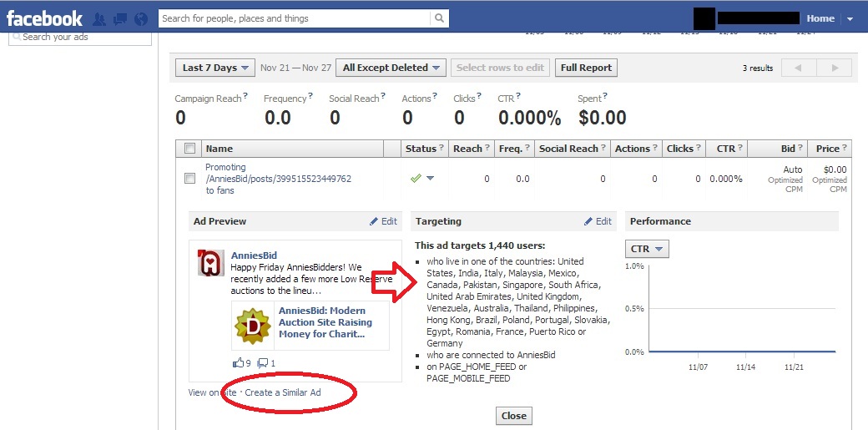This screenshot has height=430, width=868.
Task: Open the notifications globe icon
Action: click(x=140, y=18)
